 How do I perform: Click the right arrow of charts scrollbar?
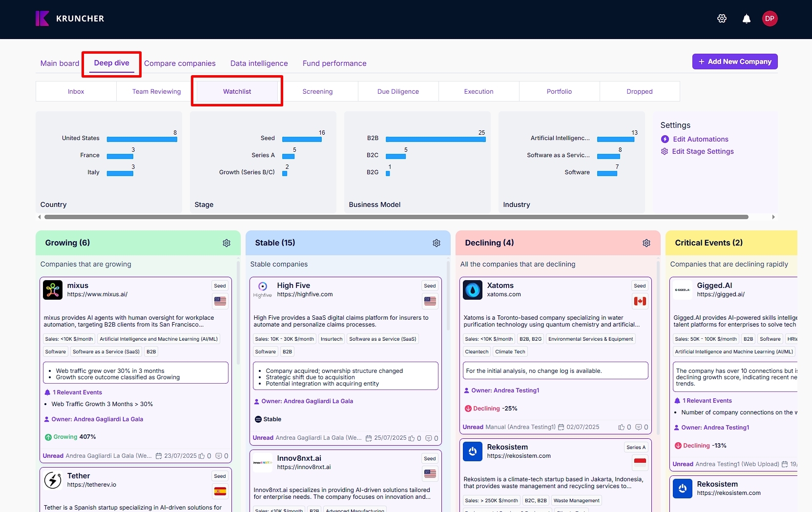click(773, 217)
